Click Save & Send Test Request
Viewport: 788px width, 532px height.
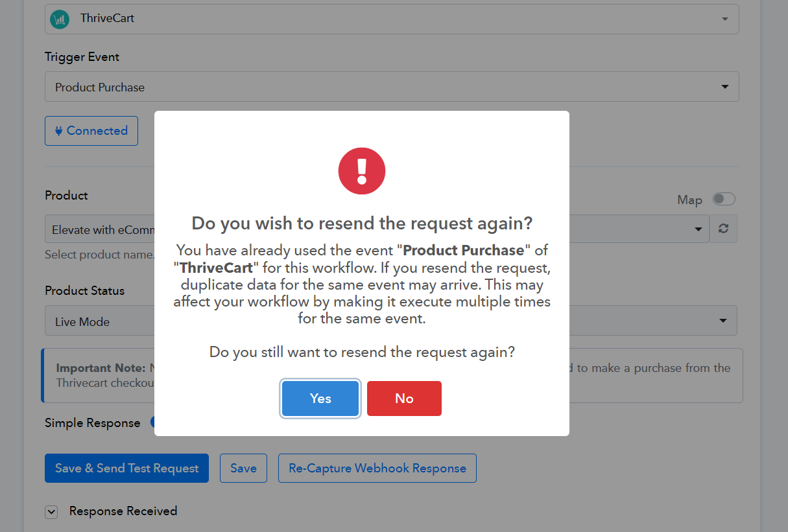pos(126,468)
